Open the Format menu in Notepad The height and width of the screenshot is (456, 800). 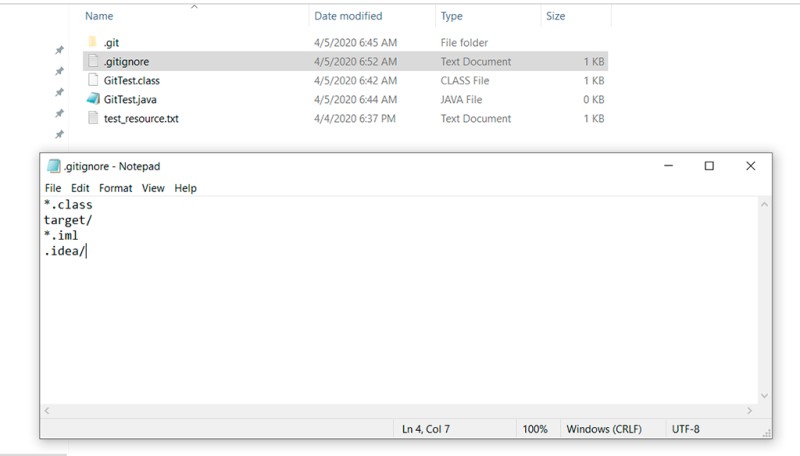115,188
